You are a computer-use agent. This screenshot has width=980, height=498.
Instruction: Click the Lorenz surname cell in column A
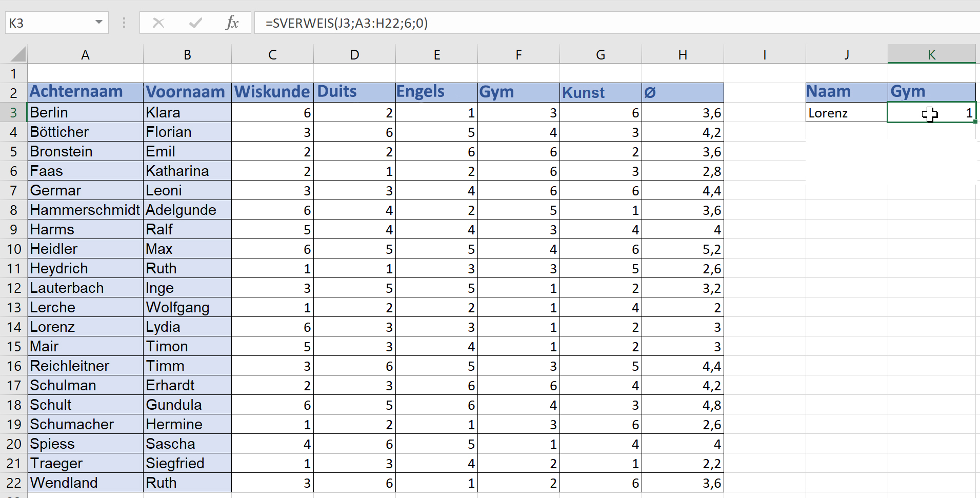tap(85, 327)
